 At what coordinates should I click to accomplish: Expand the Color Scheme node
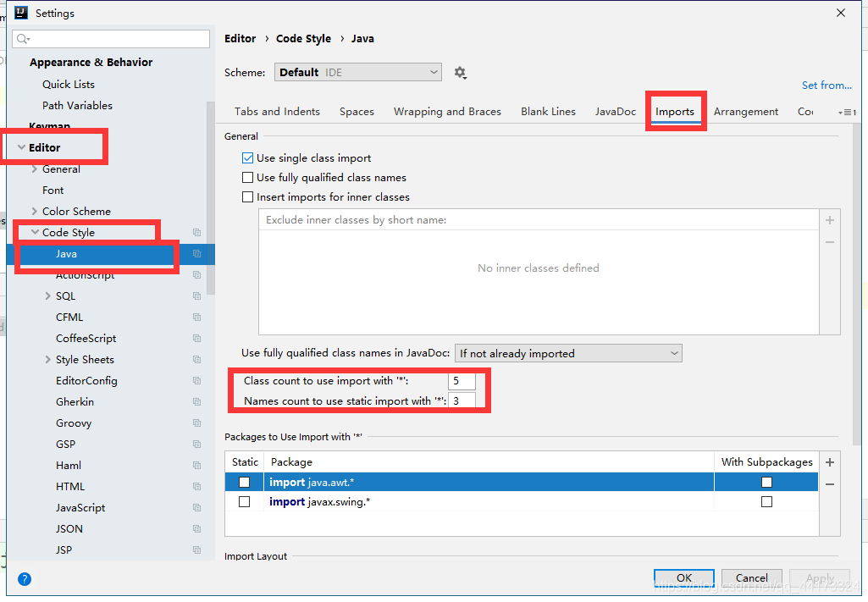(35, 212)
